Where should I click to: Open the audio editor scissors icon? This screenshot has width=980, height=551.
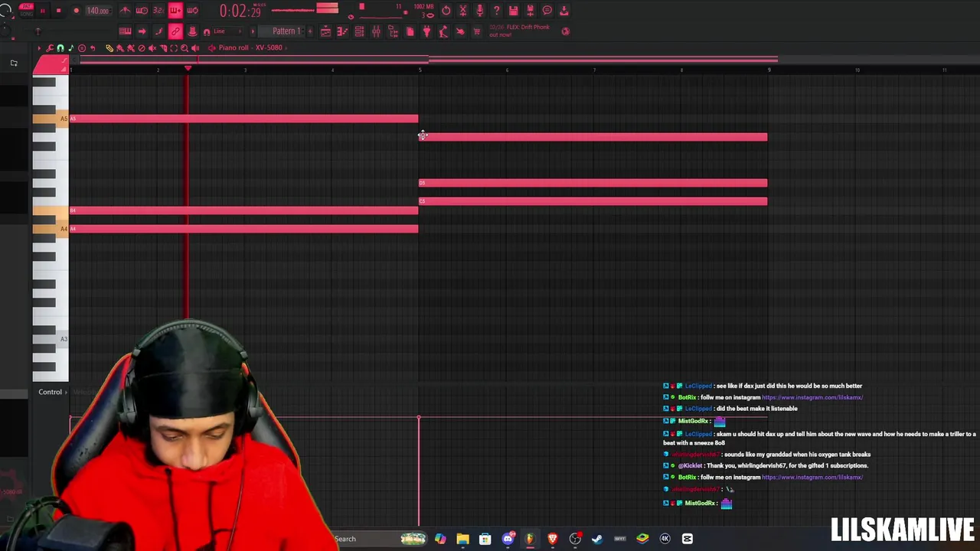point(463,10)
